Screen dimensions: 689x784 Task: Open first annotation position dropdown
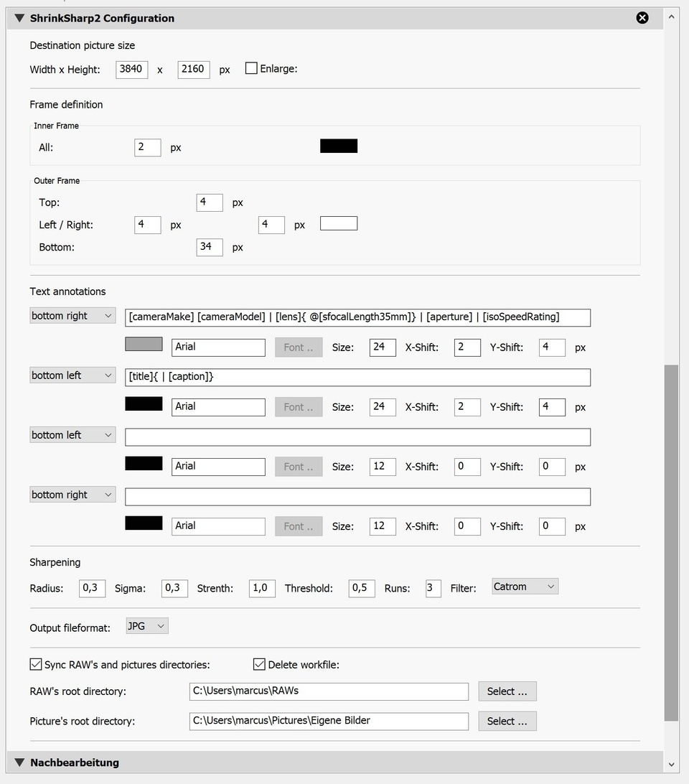[x=72, y=316]
